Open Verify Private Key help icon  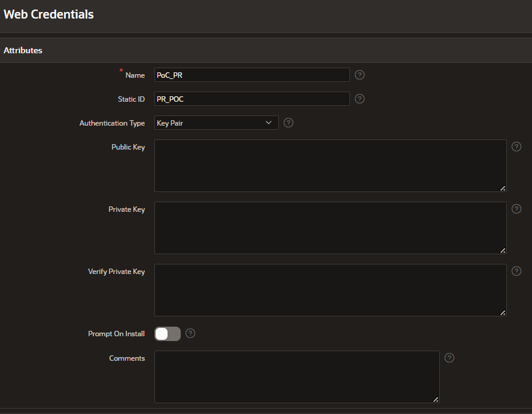tap(516, 271)
